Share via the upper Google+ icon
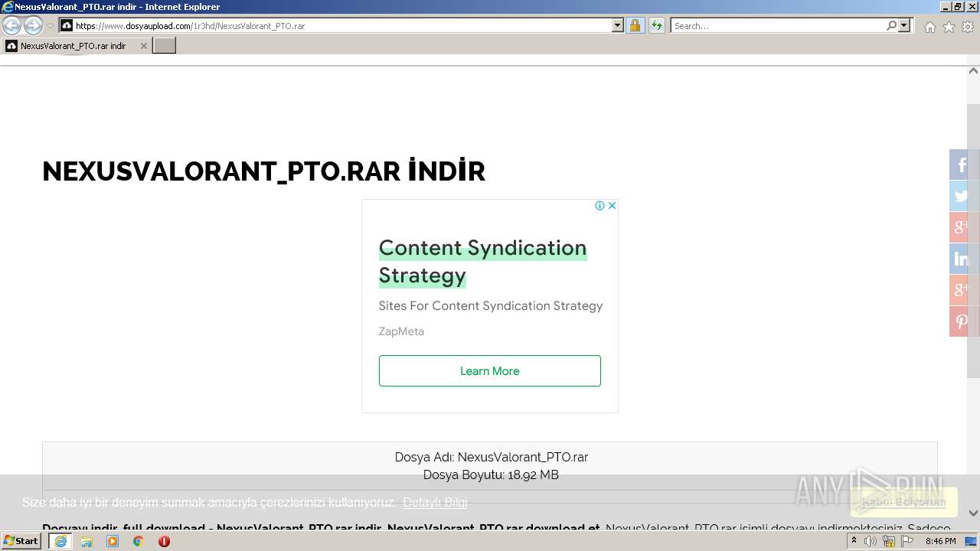Viewport: 980px width, 551px height. point(962,227)
